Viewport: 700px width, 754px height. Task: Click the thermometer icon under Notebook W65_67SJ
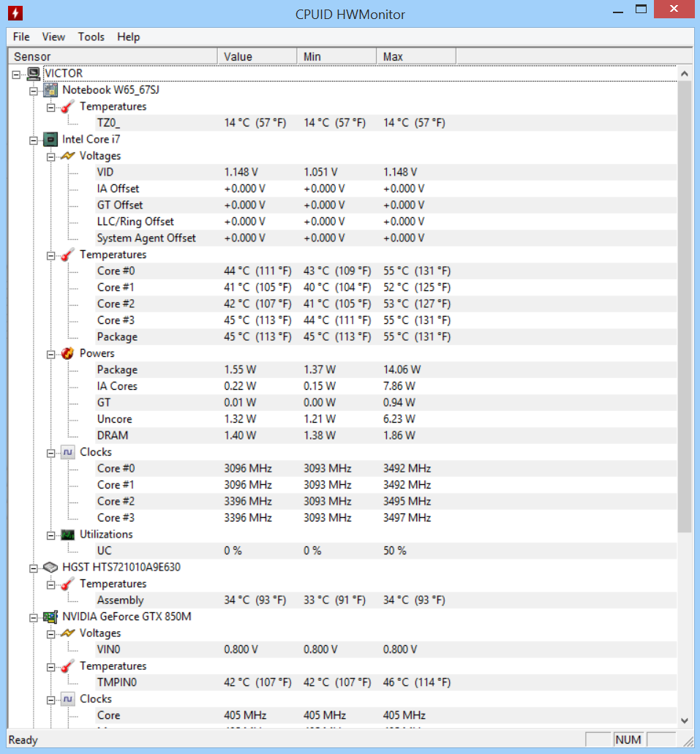pos(68,107)
